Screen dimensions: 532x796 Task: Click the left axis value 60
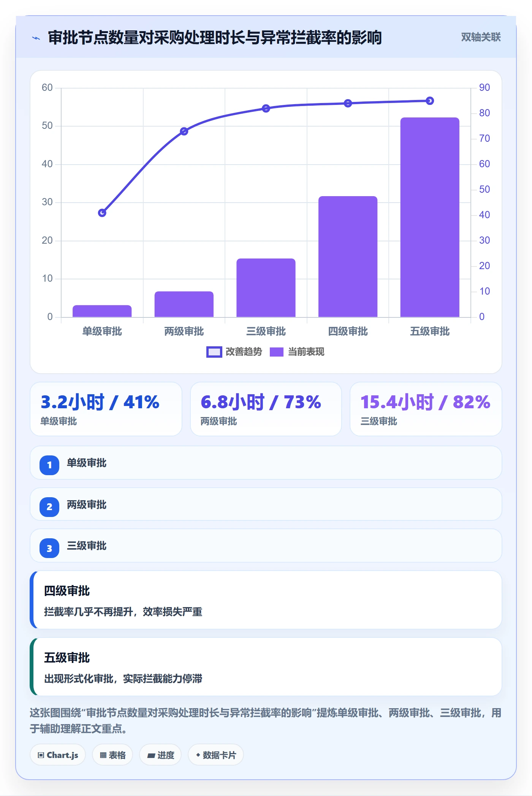coord(47,88)
